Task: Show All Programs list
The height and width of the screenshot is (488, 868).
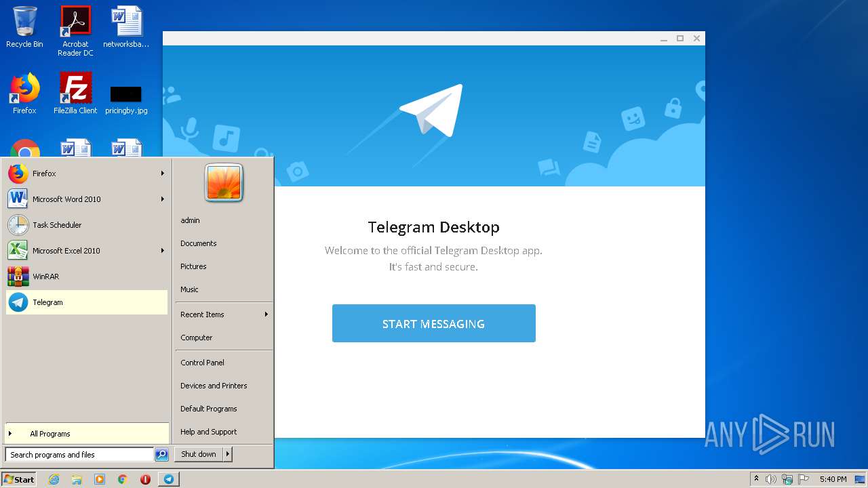Action: [x=86, y=434]
